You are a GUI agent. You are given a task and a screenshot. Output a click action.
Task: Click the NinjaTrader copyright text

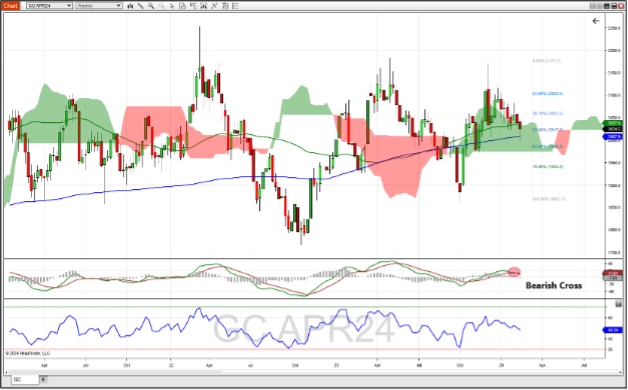(x=28, y=354)
